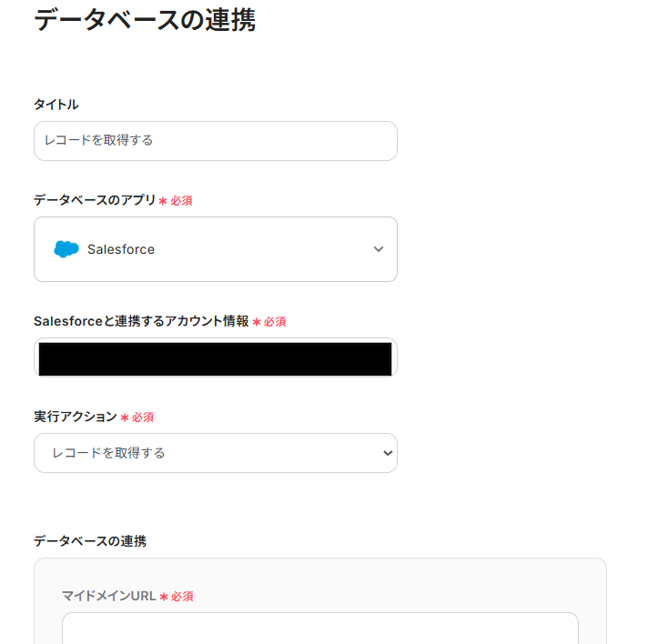
Task: Click the lower データベースの連携 section heading
Action: click(x=90, y=541)
